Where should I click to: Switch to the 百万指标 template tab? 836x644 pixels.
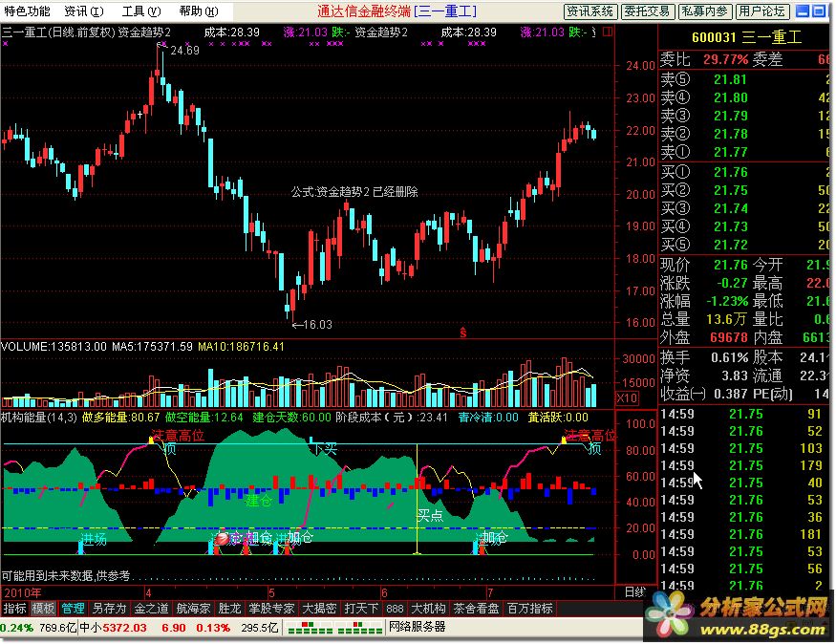[x=530, y=609]
